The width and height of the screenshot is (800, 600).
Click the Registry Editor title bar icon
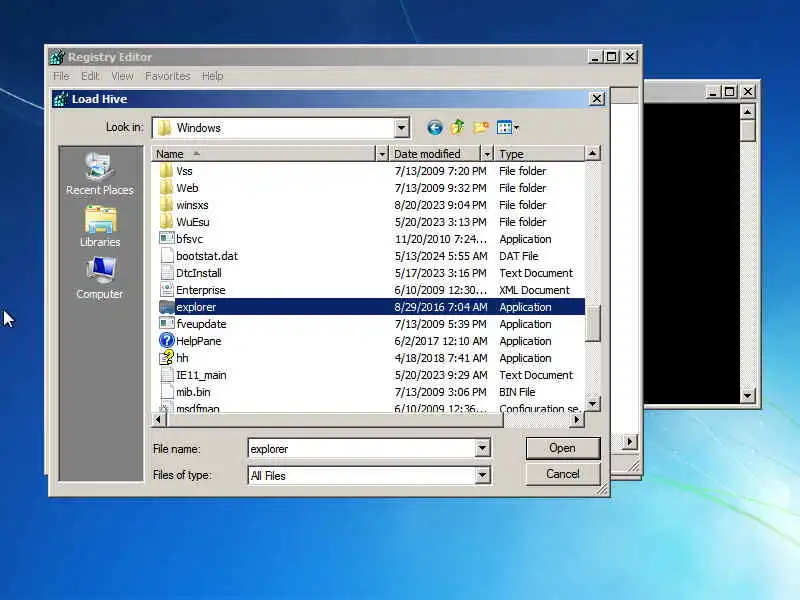click(x=57, y=57)
